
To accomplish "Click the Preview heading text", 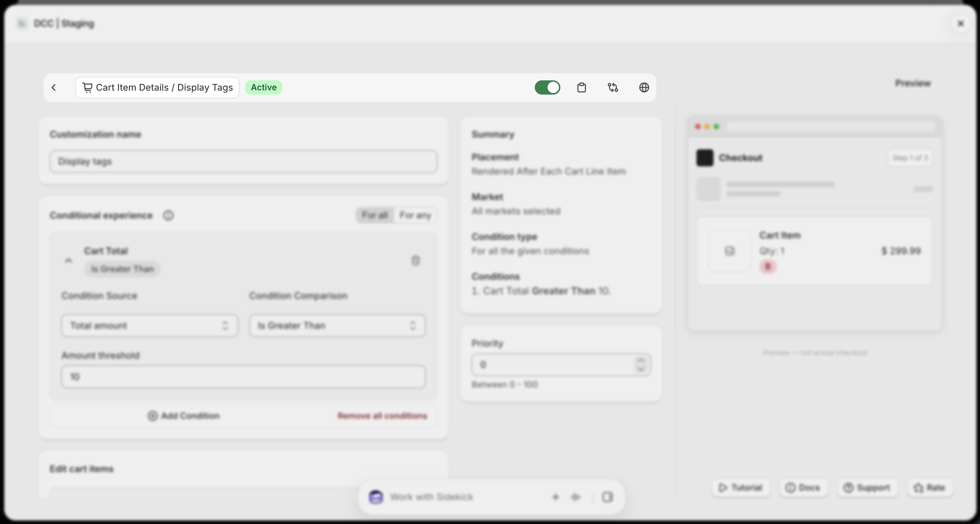I will [x=912, y=83].
